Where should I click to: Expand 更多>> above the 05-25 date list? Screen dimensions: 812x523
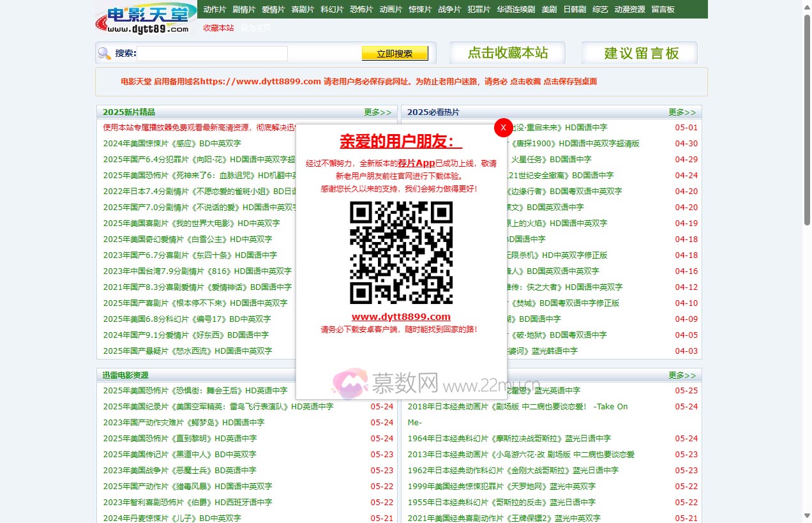tap(682, 375)
